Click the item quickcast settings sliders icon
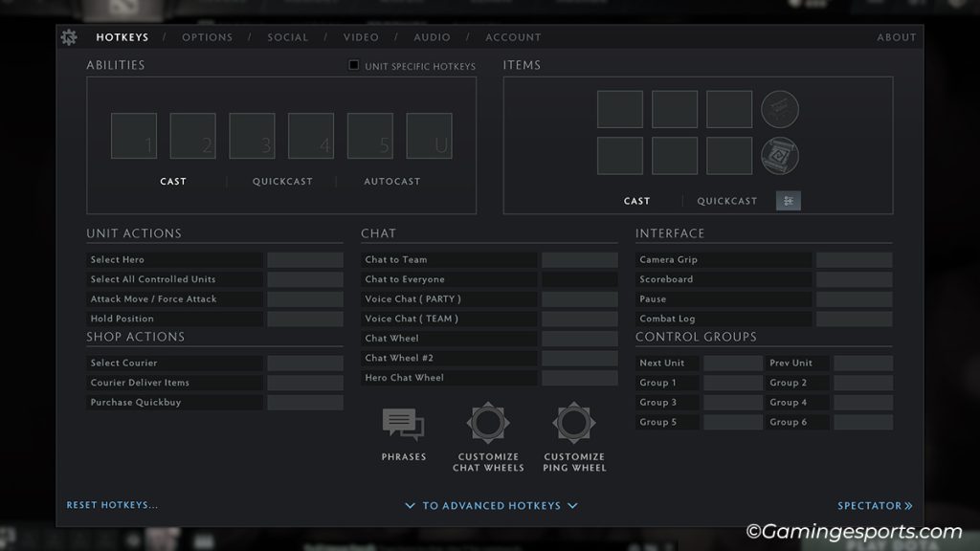The width and height of the screenshot is (980, 551). (788, 201)
